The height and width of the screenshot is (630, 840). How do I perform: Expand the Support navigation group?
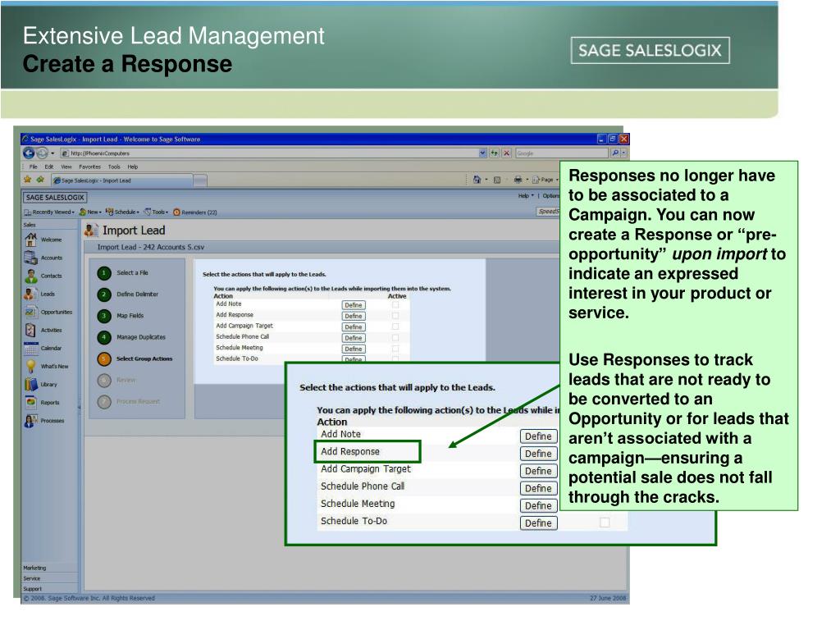click(50, 588)
